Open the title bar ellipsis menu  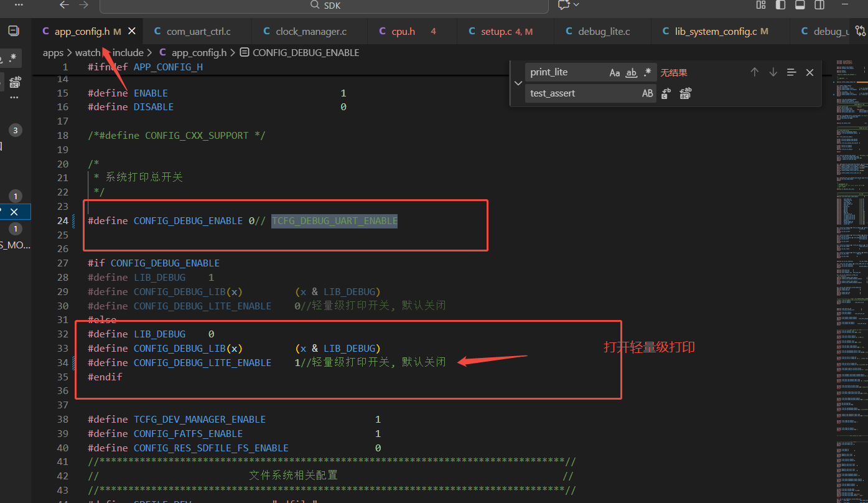click(19, 5)
